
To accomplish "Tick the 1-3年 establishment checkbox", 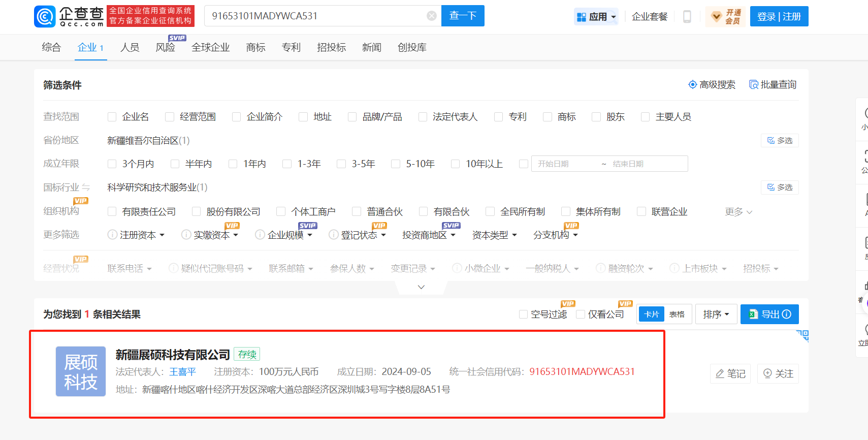I will point(287,164).
